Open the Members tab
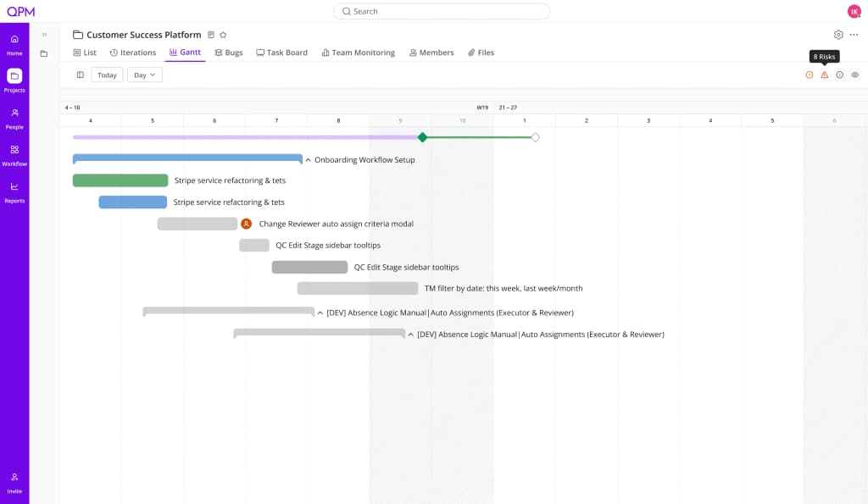This screenshot has height=504, width=868. coord(431,53)
